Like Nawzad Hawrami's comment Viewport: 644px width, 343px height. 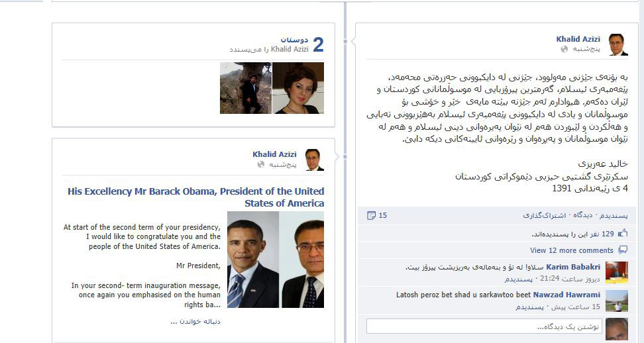tap(530, 307)
